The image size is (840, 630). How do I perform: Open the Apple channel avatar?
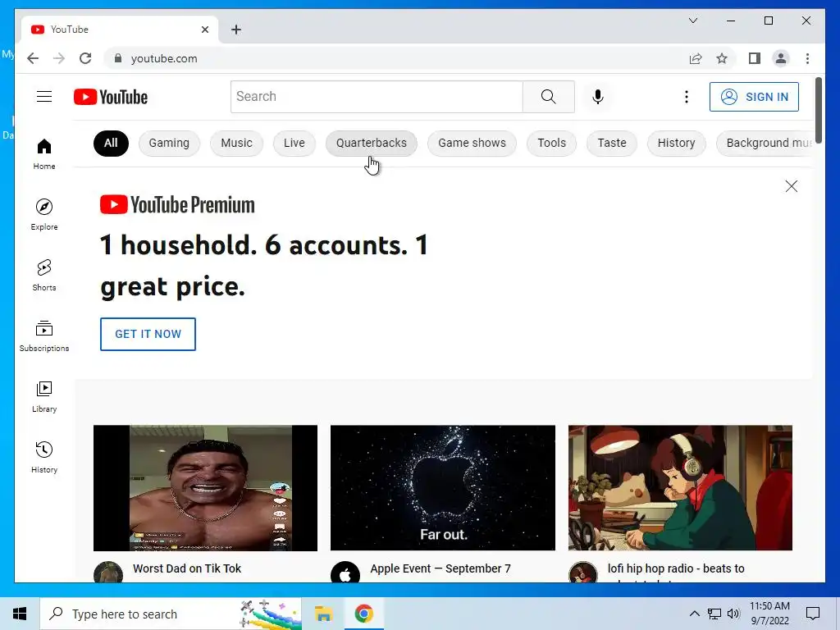(345, 573)
